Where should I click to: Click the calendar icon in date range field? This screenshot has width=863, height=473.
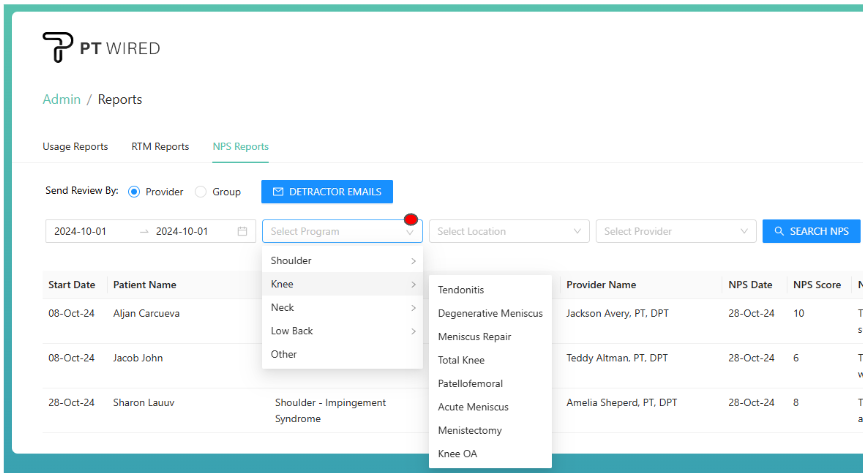click(242, 231)
